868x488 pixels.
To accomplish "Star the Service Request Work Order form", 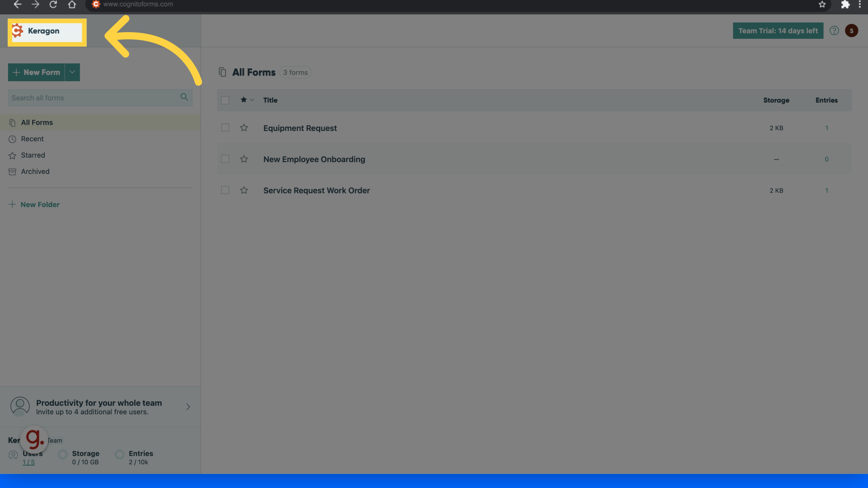I will (244, 190).
